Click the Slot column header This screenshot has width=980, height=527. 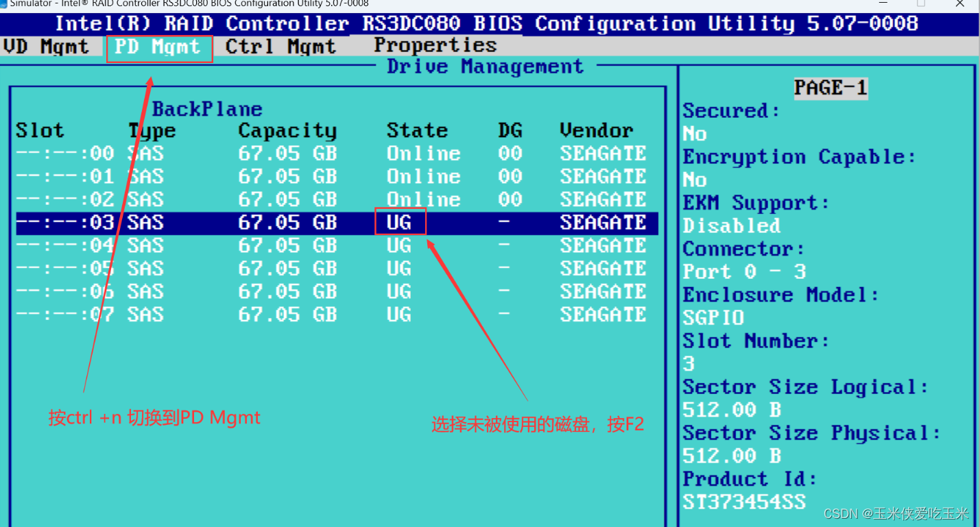click(40, 130)
